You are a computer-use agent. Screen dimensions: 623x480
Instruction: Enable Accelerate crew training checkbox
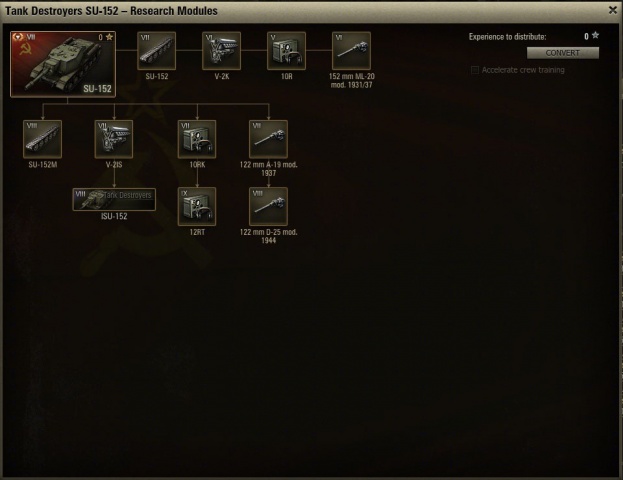coord(474,70)
